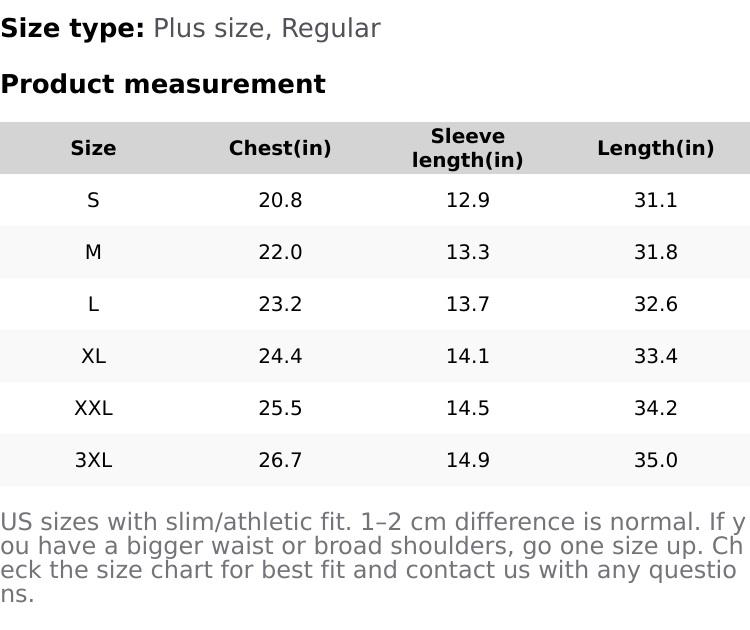
Task: Click the Size type label
Action: [72, 28]
